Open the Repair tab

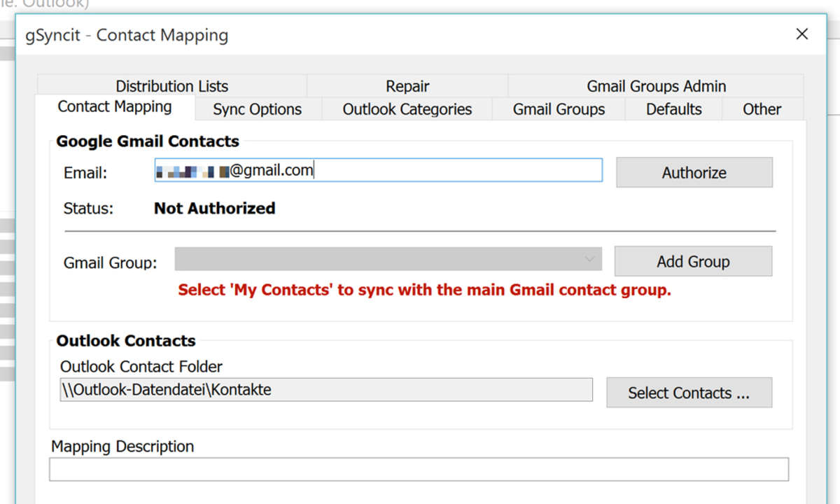(407, 86)
